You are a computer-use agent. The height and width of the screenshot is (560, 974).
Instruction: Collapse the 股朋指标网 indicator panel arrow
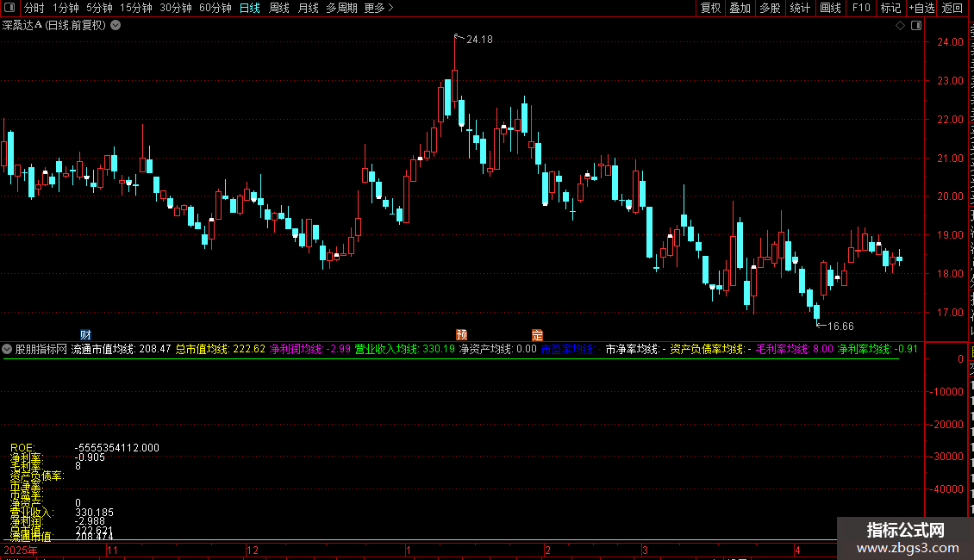coord(7,349)
